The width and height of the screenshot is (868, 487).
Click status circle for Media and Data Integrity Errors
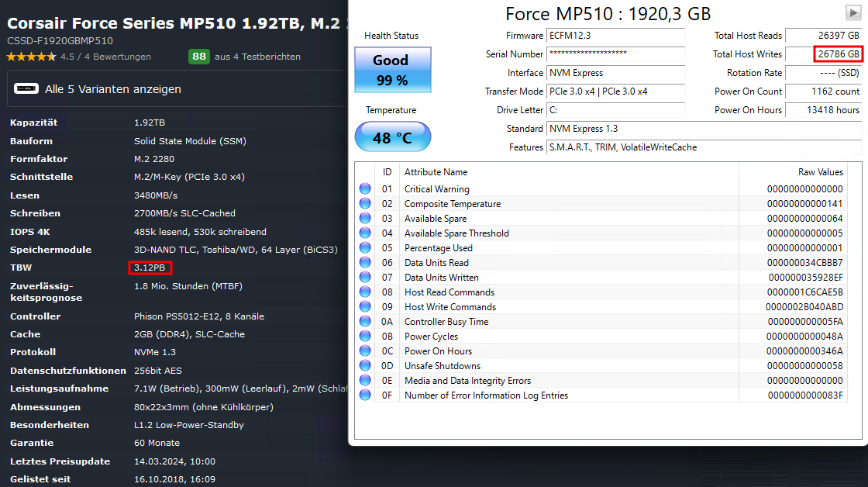pyautogui.click(x=365, y=380)
